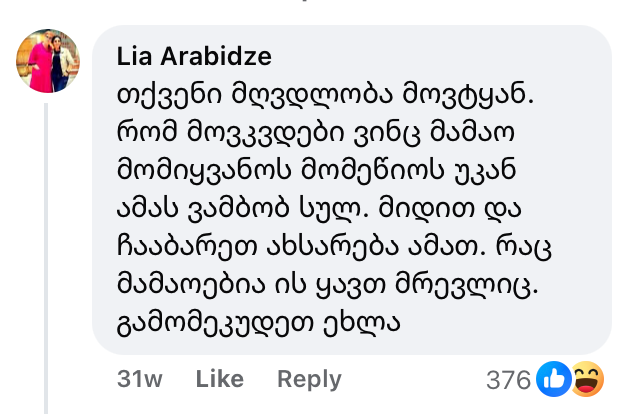Click the vertical thread line below the avatar
Viewport: 620px width, 414px height.
pos(46,250)
